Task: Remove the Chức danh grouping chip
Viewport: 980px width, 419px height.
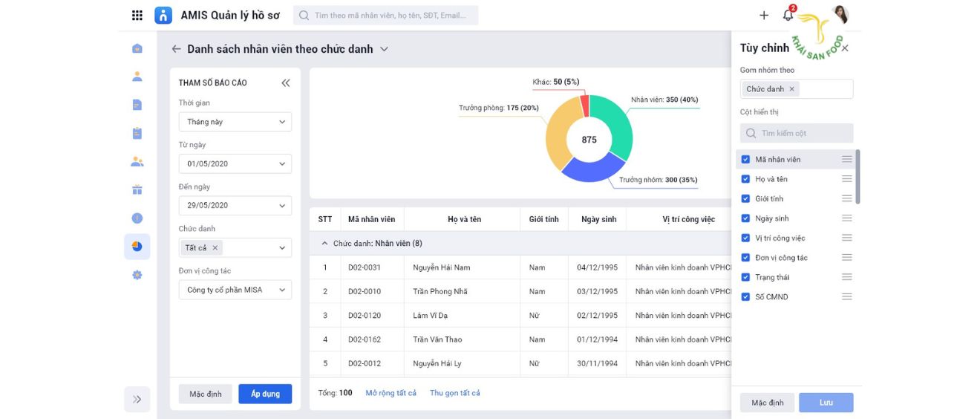Action: point(791,89)
